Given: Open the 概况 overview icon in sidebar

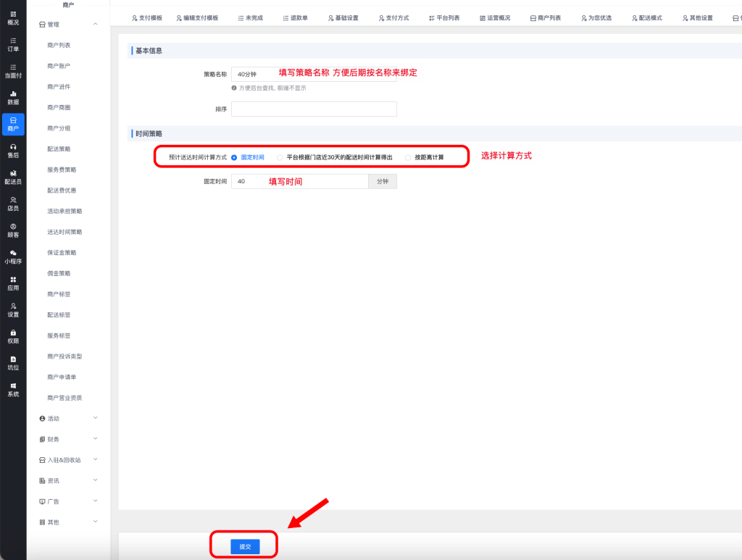Looking at the screenshot, I should click(13, 14).
